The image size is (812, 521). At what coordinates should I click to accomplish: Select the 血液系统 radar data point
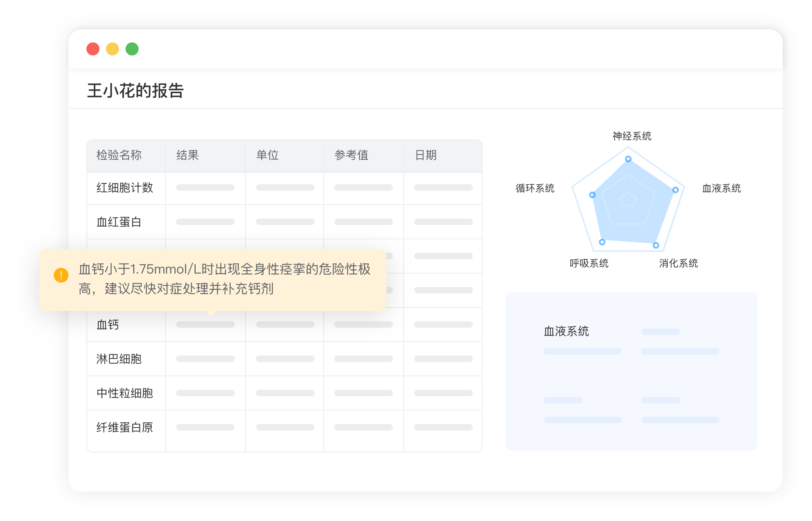coord(675,190)
